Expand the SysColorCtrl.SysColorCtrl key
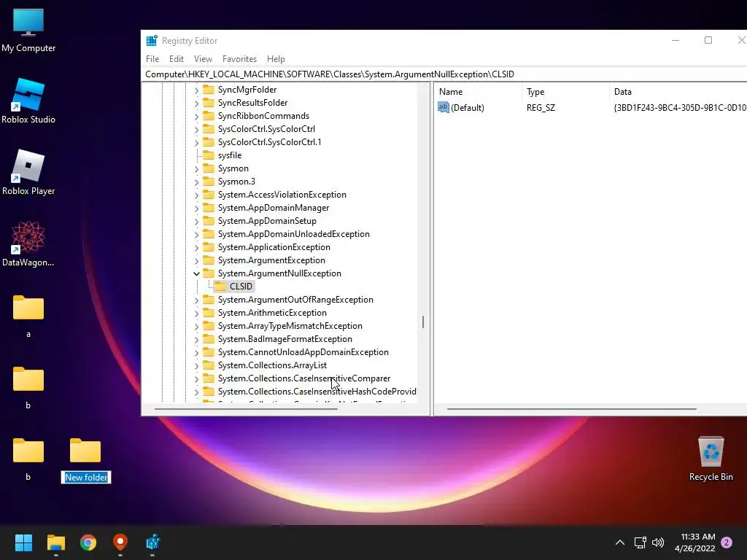747x560 pixels. point(196,129)
